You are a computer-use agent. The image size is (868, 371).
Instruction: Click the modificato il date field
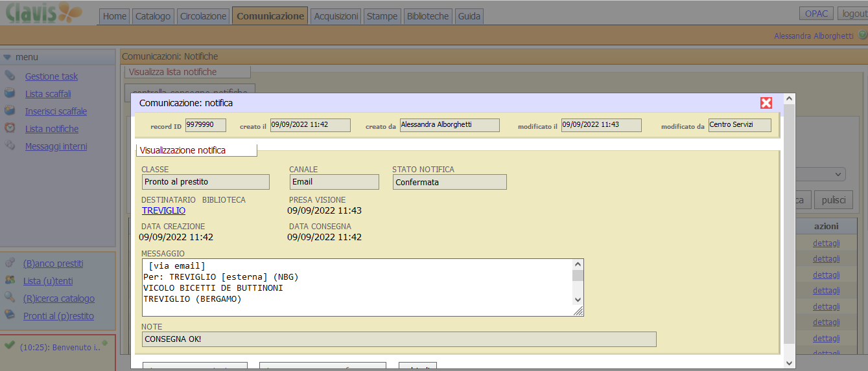pyautogui.click(x=601, y=125)
